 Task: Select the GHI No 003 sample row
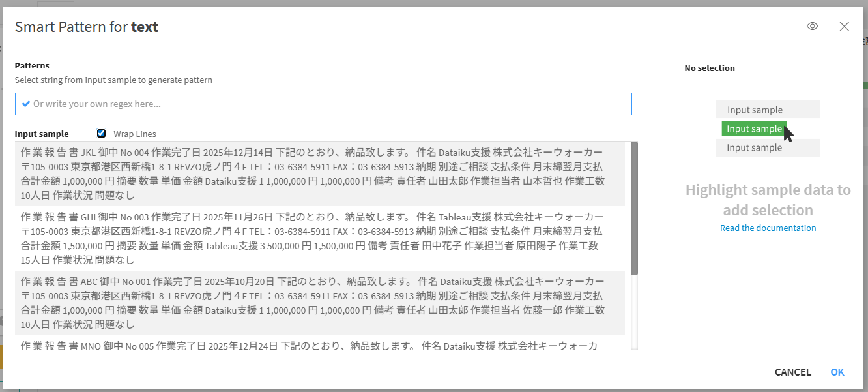[313, 238]
